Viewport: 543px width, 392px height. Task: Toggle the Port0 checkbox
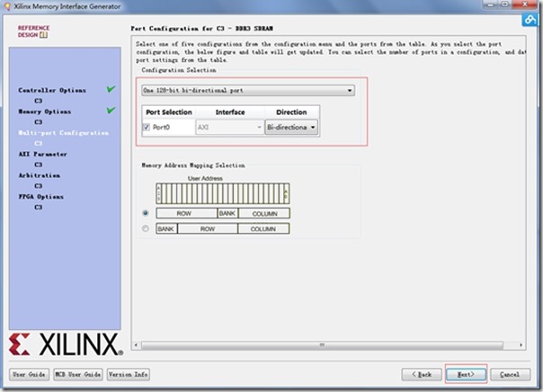[147, 127]
